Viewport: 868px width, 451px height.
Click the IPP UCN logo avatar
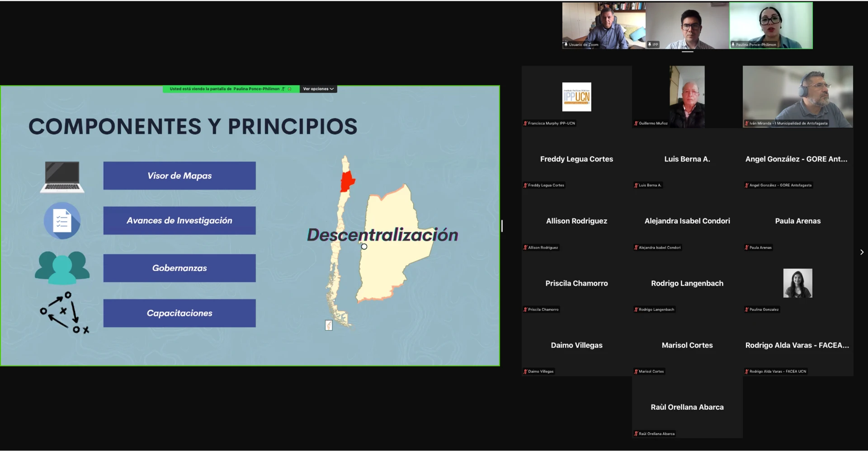point(576,97)
